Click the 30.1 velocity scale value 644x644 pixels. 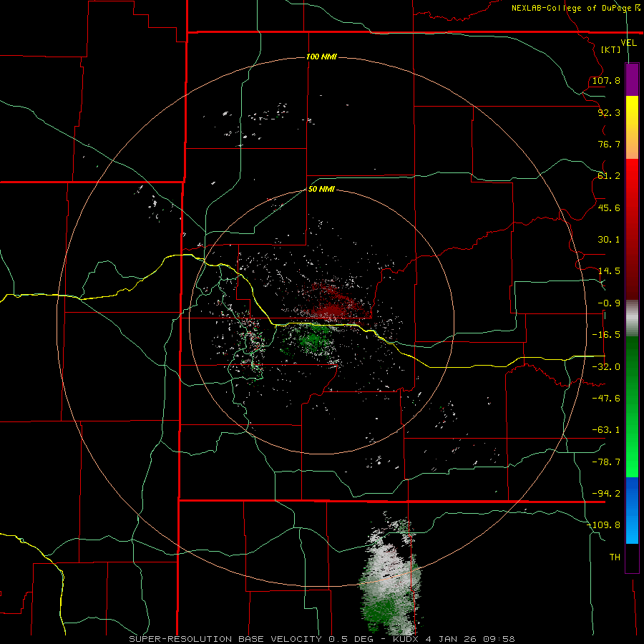click(609, 240)
